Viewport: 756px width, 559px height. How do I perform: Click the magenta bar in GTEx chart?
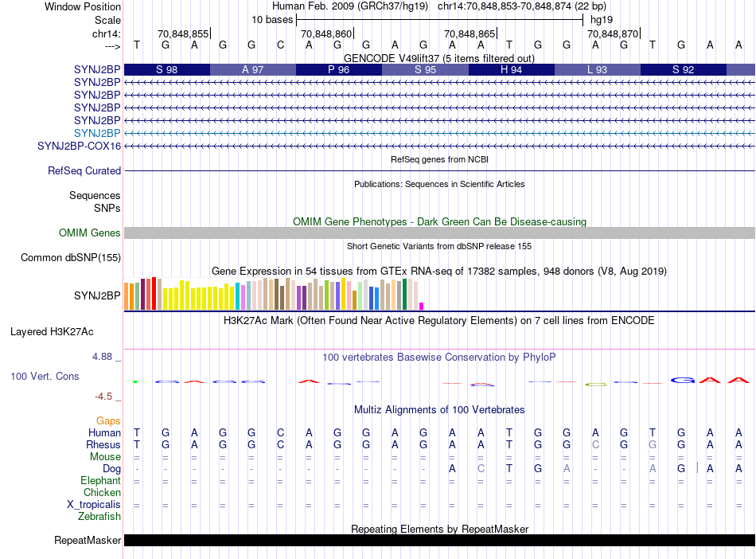[422, 306]
